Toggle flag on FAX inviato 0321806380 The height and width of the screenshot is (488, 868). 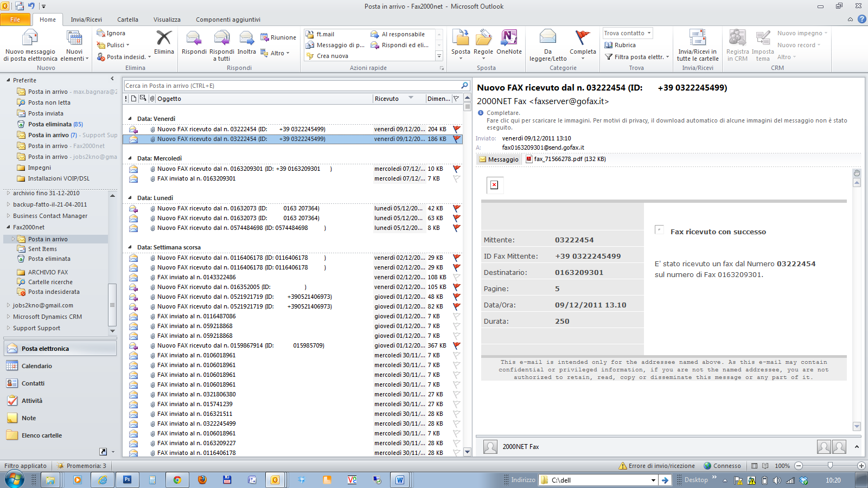pos(456,394)
